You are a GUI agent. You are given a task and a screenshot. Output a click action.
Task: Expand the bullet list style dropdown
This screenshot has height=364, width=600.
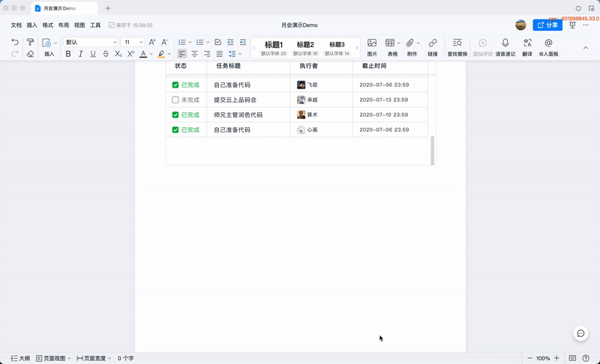click(x=190, y=43)
